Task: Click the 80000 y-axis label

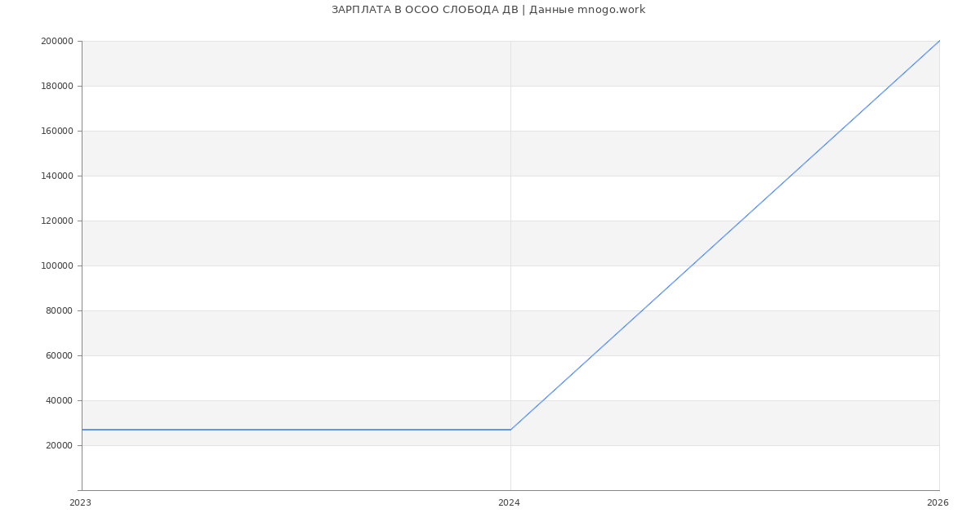Action: pos(60,311)
